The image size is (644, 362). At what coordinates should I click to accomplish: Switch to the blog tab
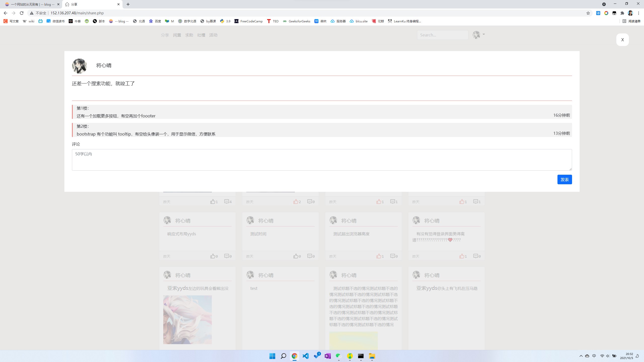coord(30,4)
